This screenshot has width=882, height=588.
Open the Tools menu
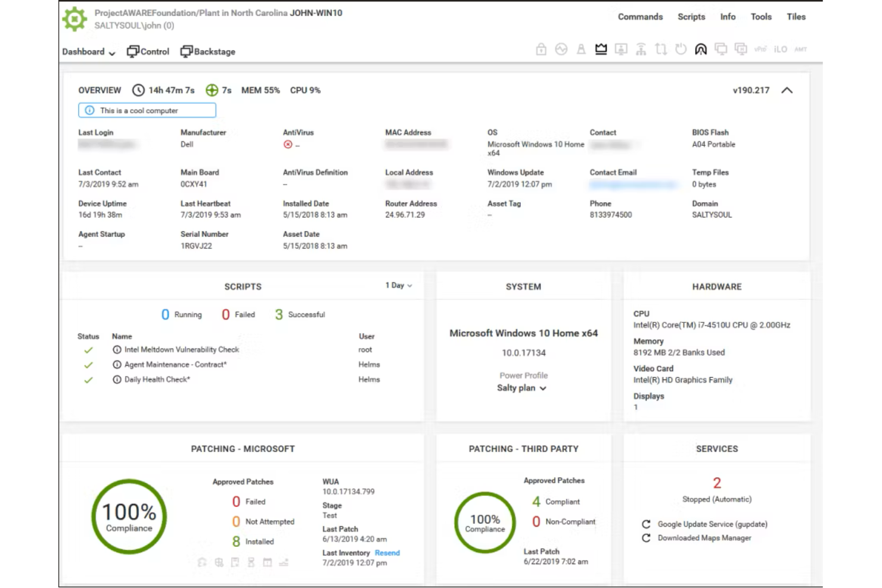760,17
